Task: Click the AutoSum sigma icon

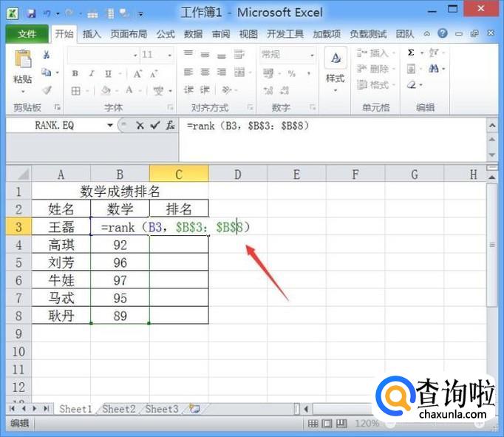Action: [x=411, y=53]
